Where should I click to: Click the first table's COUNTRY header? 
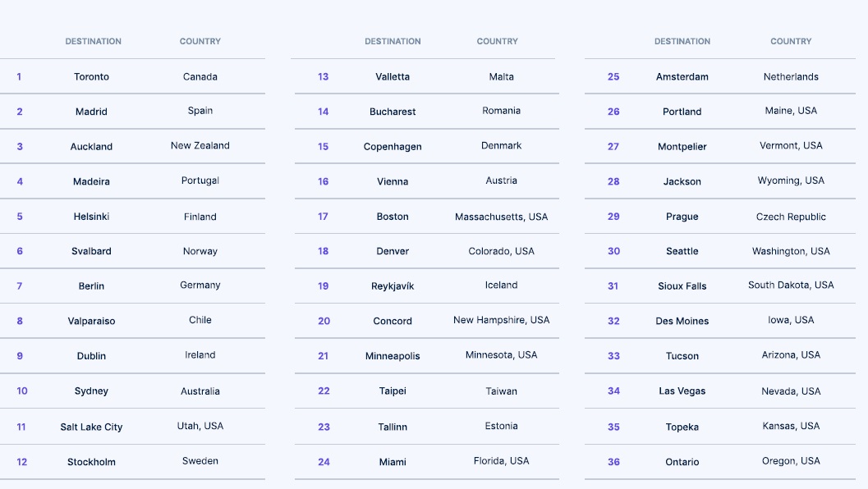pyautogui.click(x=200, y=42)
